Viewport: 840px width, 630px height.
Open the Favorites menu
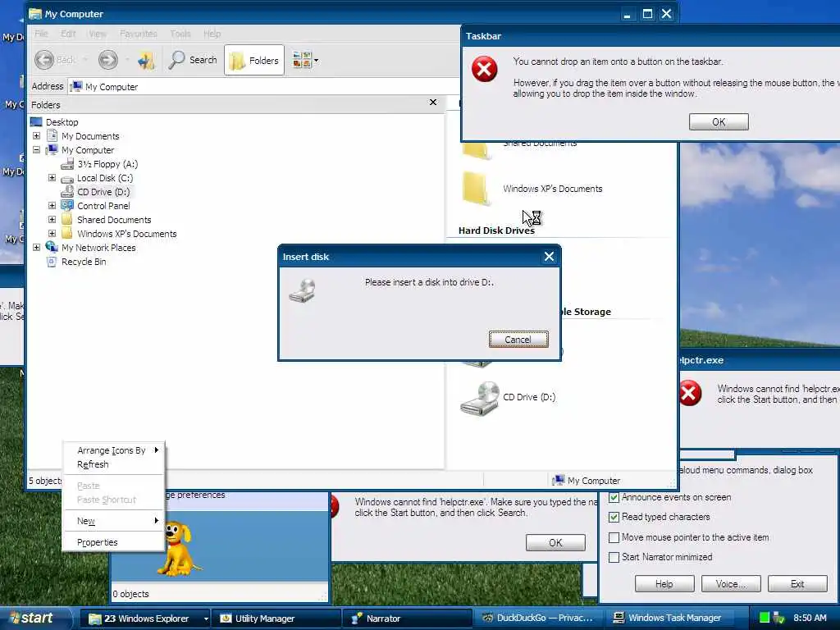pyautogui.click(x=138, y=34)
